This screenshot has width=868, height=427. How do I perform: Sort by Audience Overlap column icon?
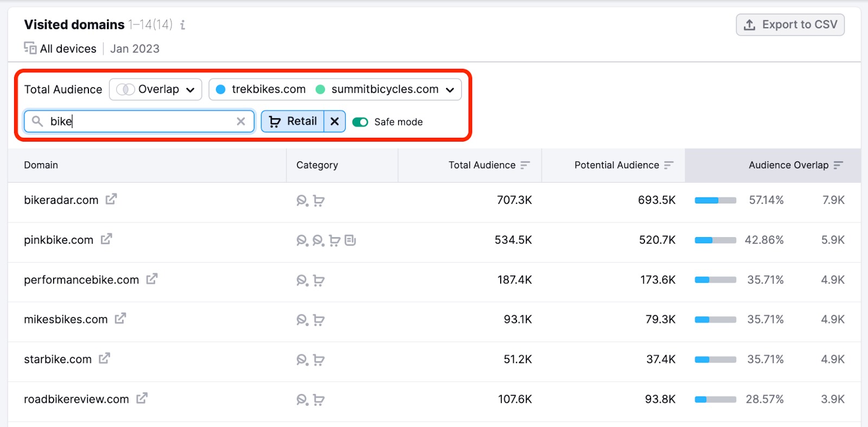point(838,165)
